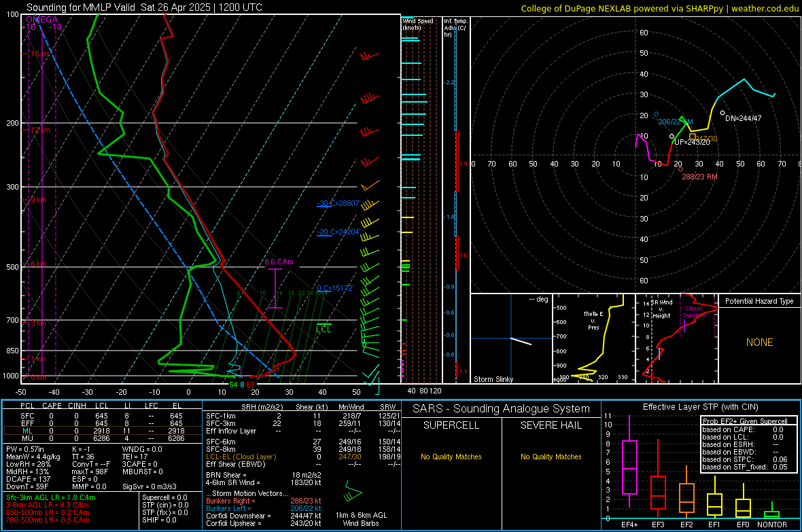
Task: Click the 'Potential Hazard Type' header
Action: click(x=759, y=301)
